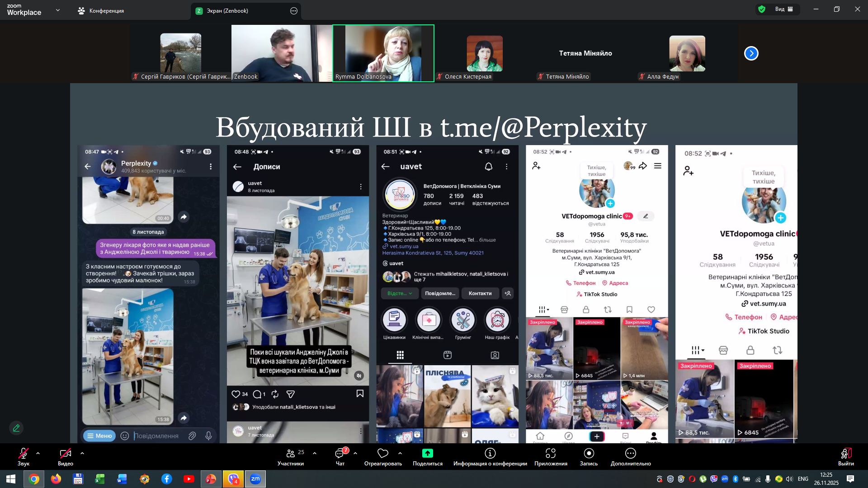Turn on camera with Видео button
The width and height of the screenshot is (868, 488).
coord(65,454)
